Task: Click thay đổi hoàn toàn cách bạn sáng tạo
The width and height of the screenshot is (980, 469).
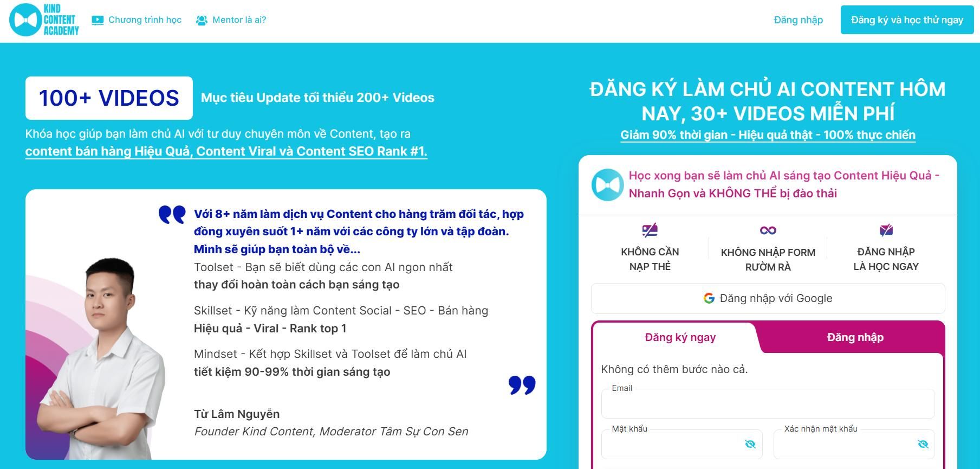Action: pos(296,285)
